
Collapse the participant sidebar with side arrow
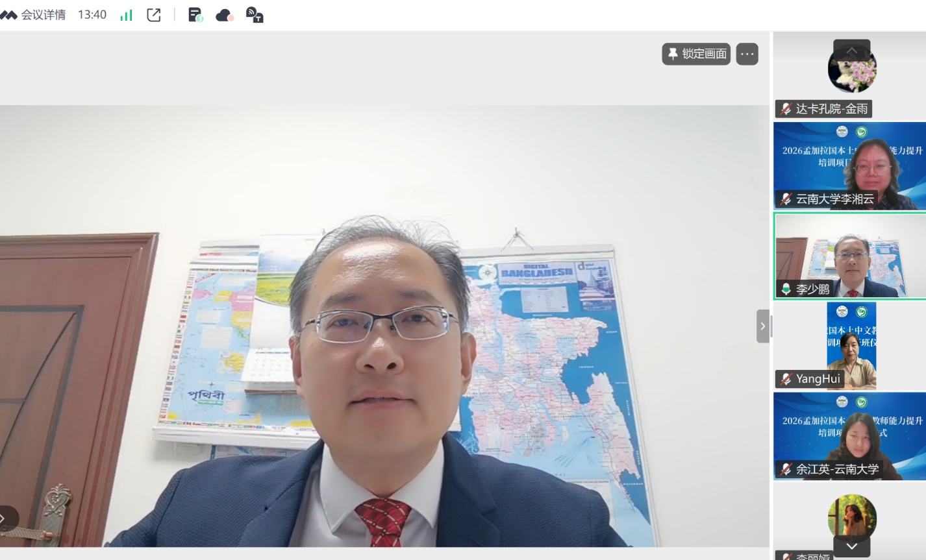(x=762, y=326)
